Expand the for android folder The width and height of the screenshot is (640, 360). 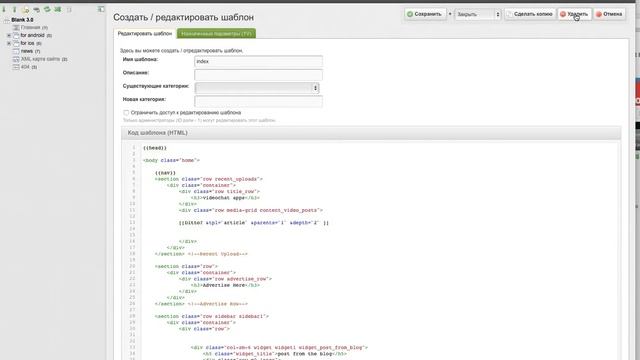click(9, 36)
